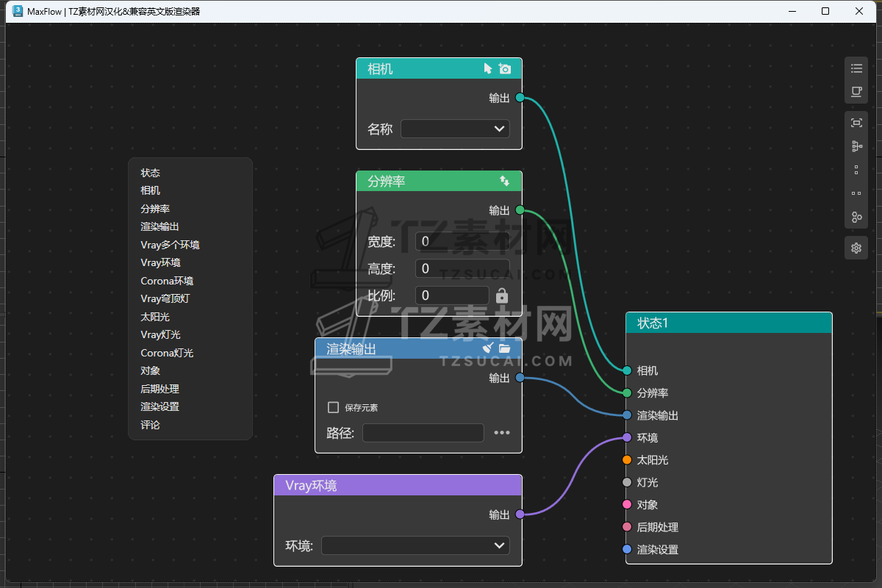Click the blue 渲染设置 socket on 状态1

(627, 549)
